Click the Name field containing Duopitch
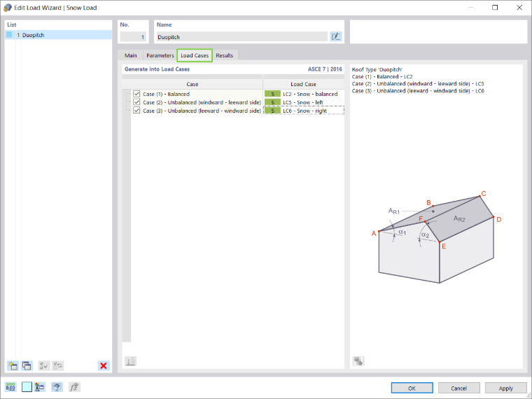This screenshot has width=532, height=399. (242, 36)
